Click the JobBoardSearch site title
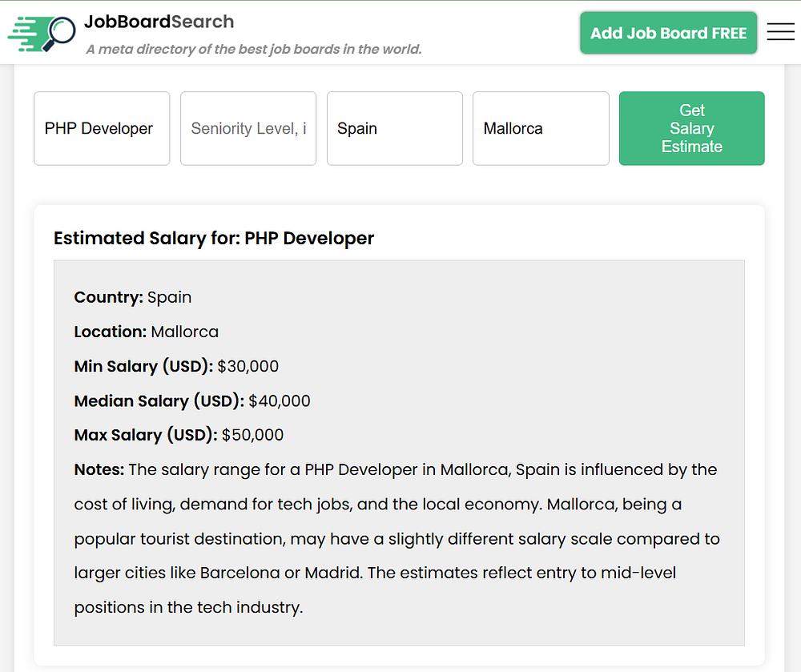 [x=159, y=22]
